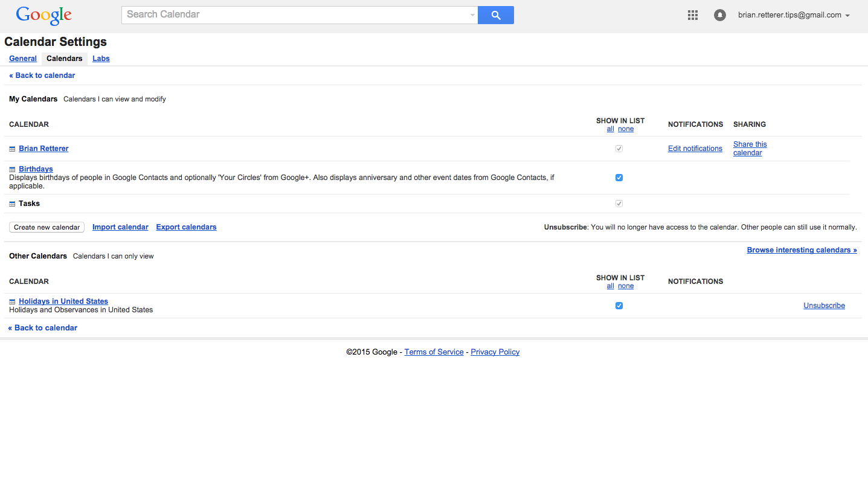Click bottom Back to calendar link
Viewport: 868px width, 502px height.
point(43,328)
